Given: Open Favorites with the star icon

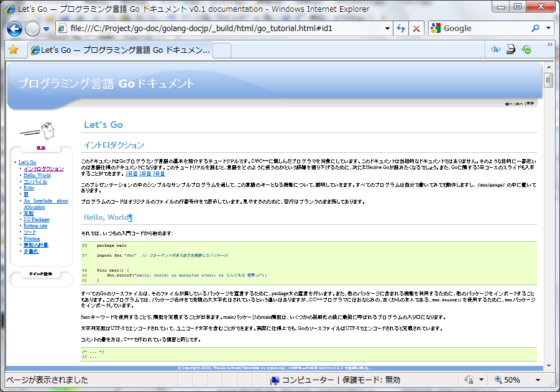Looking at the screenshot, I should point(13,50).
